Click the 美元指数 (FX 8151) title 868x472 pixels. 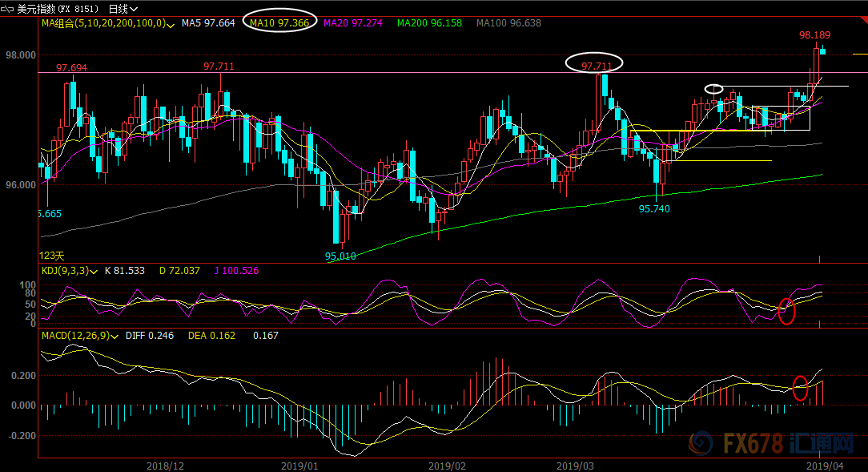click(59, 9)
